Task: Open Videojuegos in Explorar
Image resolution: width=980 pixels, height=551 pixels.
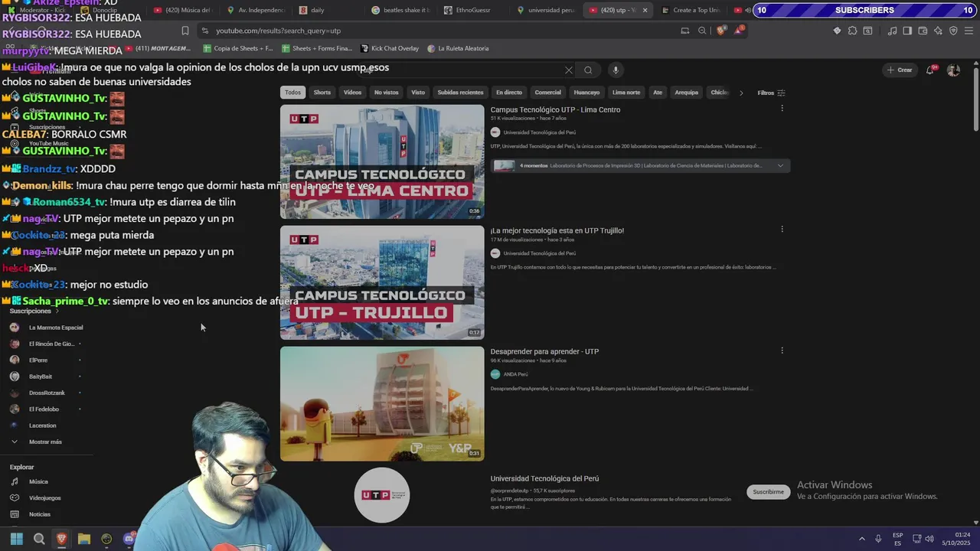Action: tap(44, 498)
